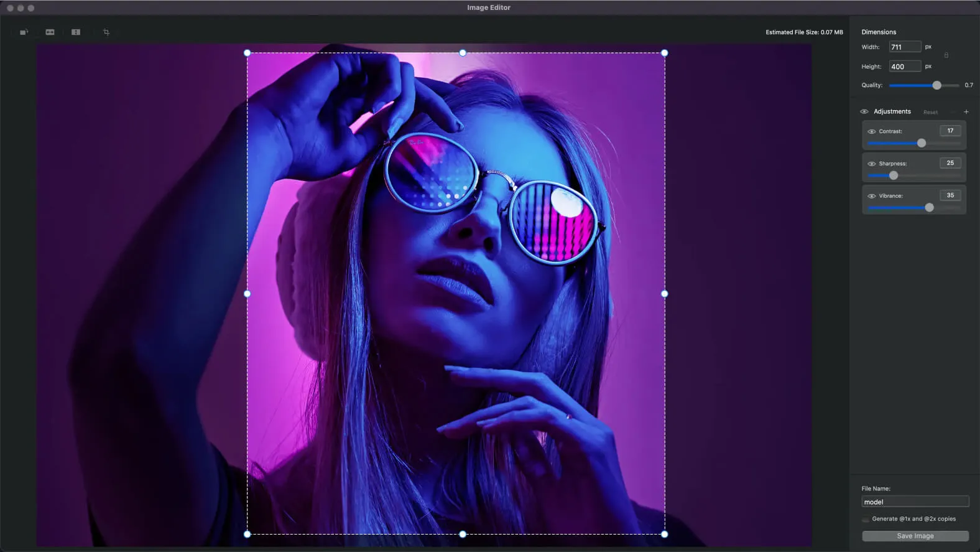Flip the image vertically
980x552 pixels.
click(x=76, y=32)
